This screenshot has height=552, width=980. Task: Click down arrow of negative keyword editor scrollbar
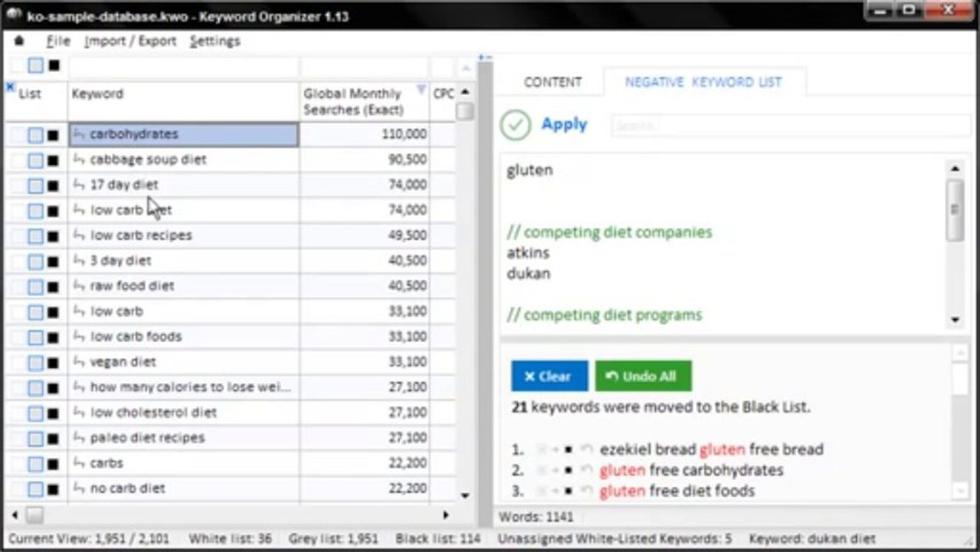tap(955, 320)
